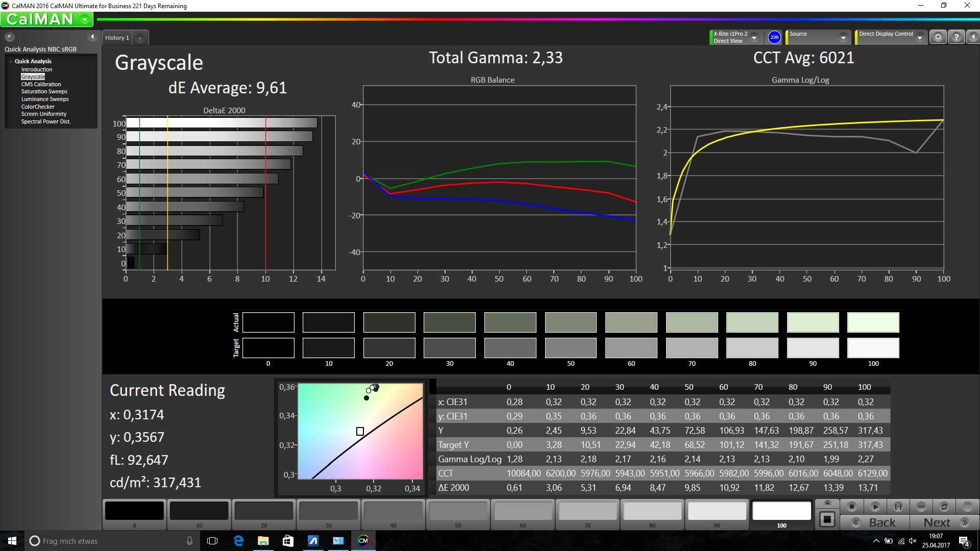Select the 50 percent gray pattern swatch
This screenshot has height=551, width=980.
click(458, 512)
